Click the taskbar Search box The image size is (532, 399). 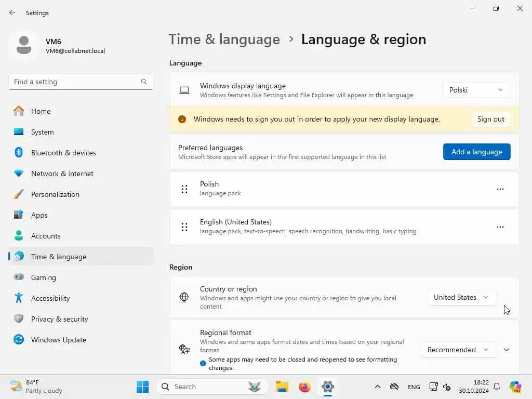212,387
